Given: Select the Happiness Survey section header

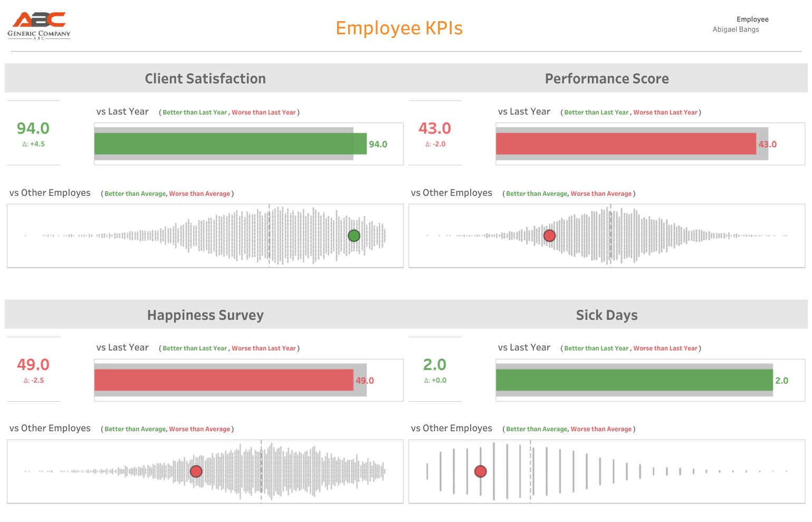Looking at the screenshot, I should pos(205,315).
